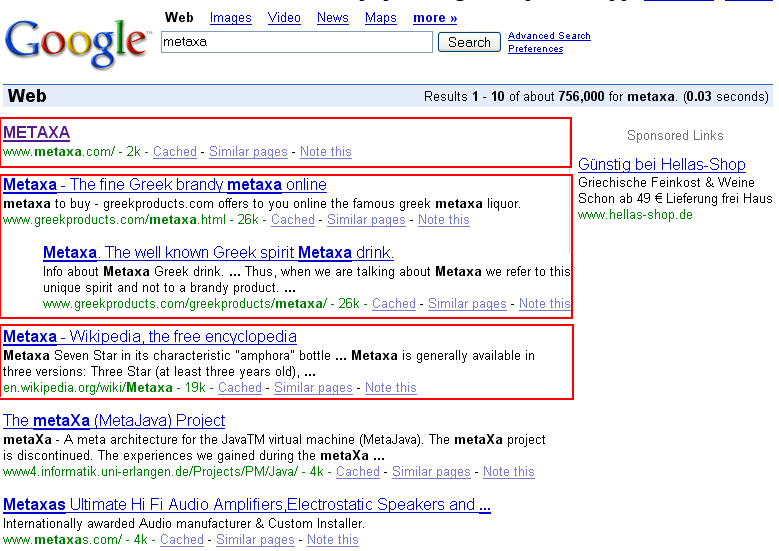Click Note this for greekproducts.com/metaxa.html
This screenshot has width=779, height=551.
(444, 220)
